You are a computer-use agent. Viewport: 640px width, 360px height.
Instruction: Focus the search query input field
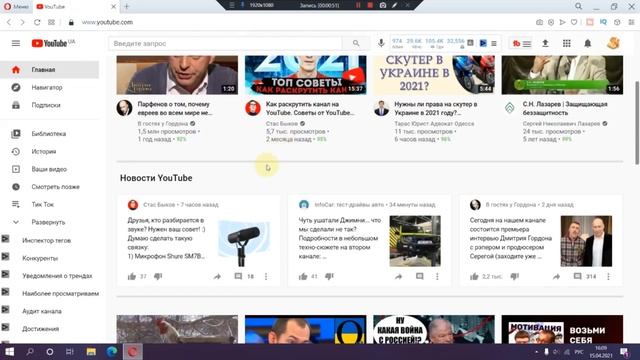coord(225,43)
